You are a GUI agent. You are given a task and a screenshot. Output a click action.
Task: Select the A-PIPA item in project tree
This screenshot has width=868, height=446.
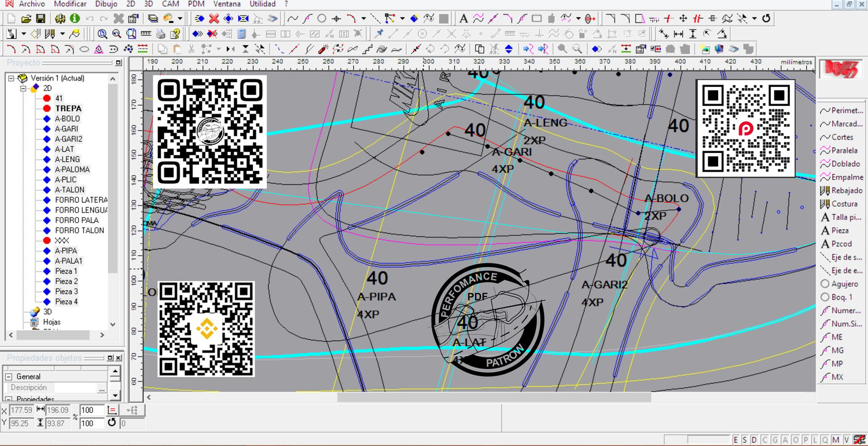click(66, 251)
